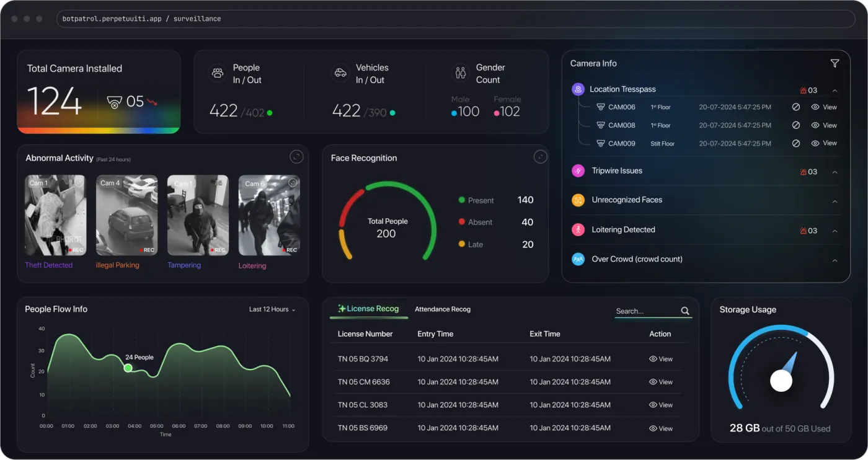Screen dimensions: 868x460
Task: Collapse the Location Tresspass section
Action: tap(835, 91)
